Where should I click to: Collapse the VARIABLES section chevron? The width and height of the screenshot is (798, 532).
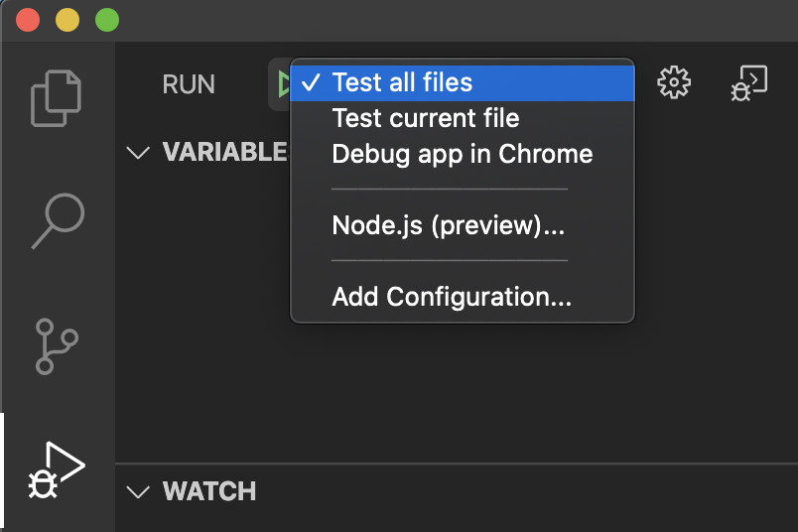(139, 153)
